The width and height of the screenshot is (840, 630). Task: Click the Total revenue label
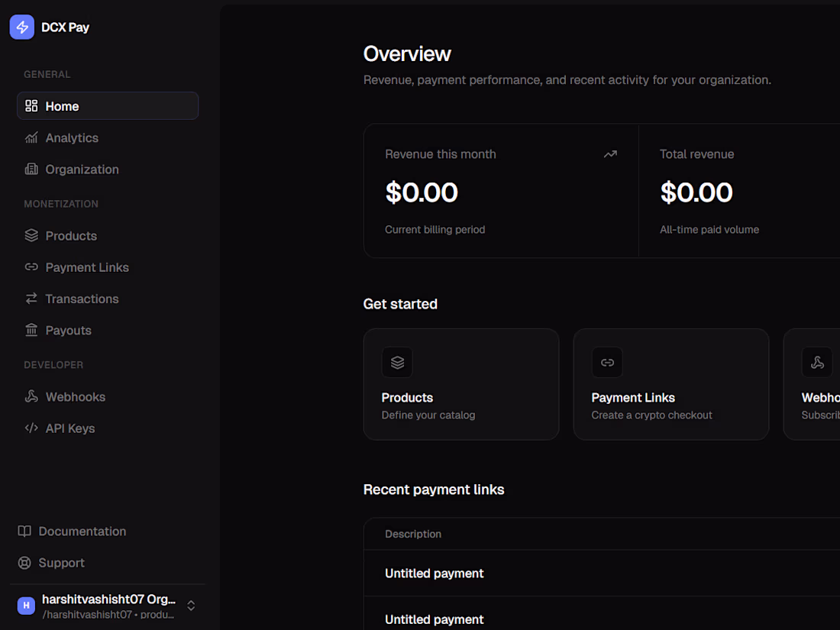pos(697,154)
